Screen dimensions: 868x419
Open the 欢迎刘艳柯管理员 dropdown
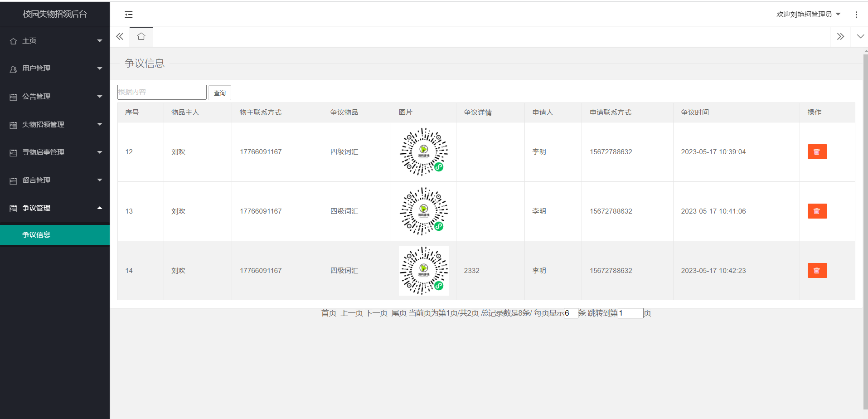[808, 15]
